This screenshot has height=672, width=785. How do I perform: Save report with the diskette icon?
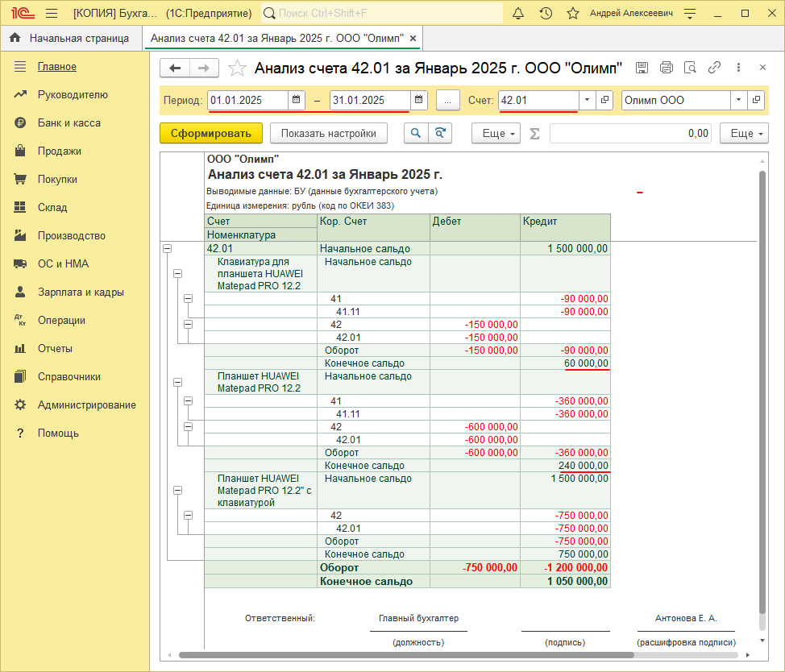[642, 68]
